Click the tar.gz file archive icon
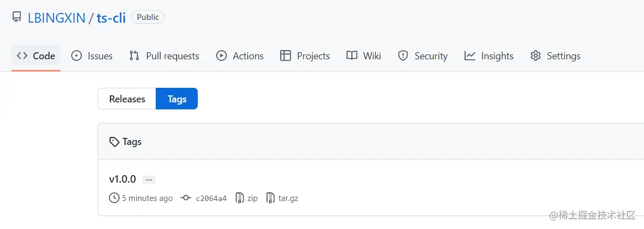 point(271,198)
